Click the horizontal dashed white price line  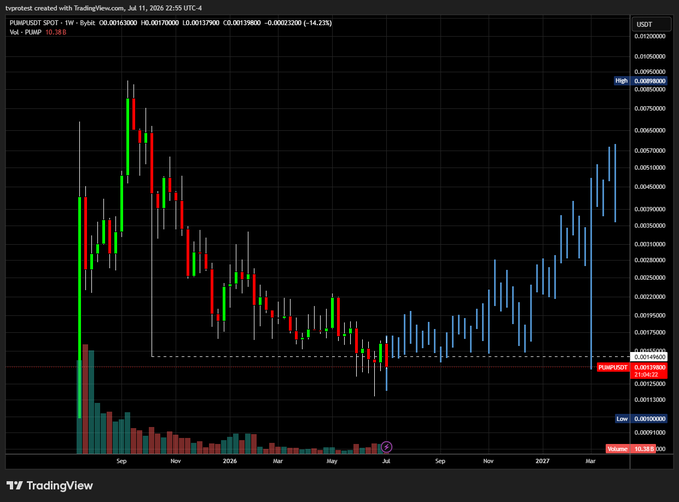tap(390, 356)
